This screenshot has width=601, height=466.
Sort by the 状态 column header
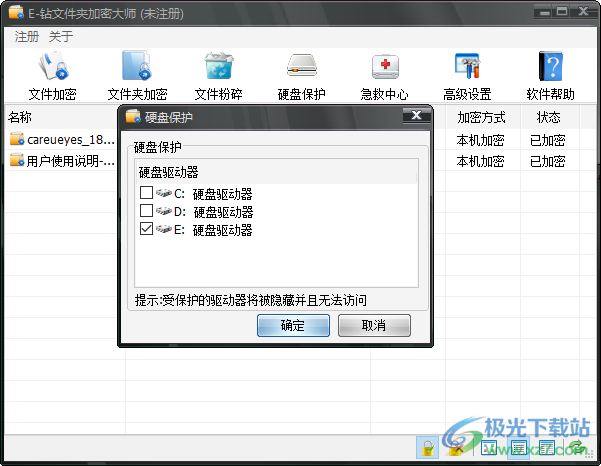pyautogui.click(x=549, y=117)
